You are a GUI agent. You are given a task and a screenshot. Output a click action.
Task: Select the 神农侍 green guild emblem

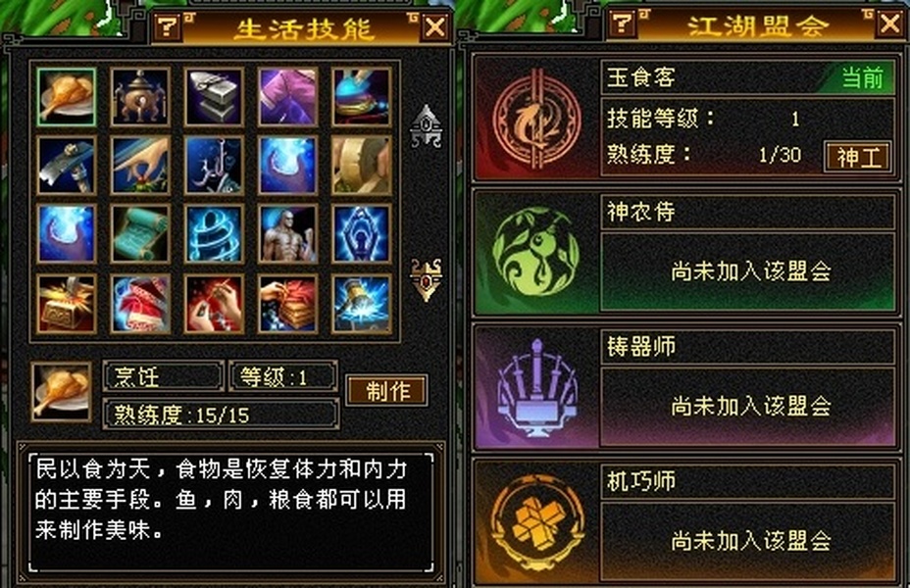coord(536,253)
